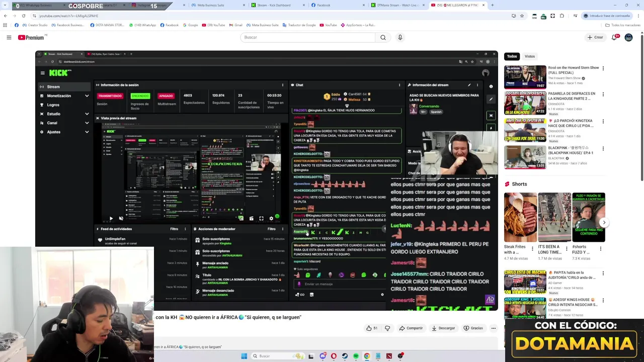This screenshot has height=362, width=644.
Task: Start voice search with the microphone icon
Action: [x=400, y=37]
